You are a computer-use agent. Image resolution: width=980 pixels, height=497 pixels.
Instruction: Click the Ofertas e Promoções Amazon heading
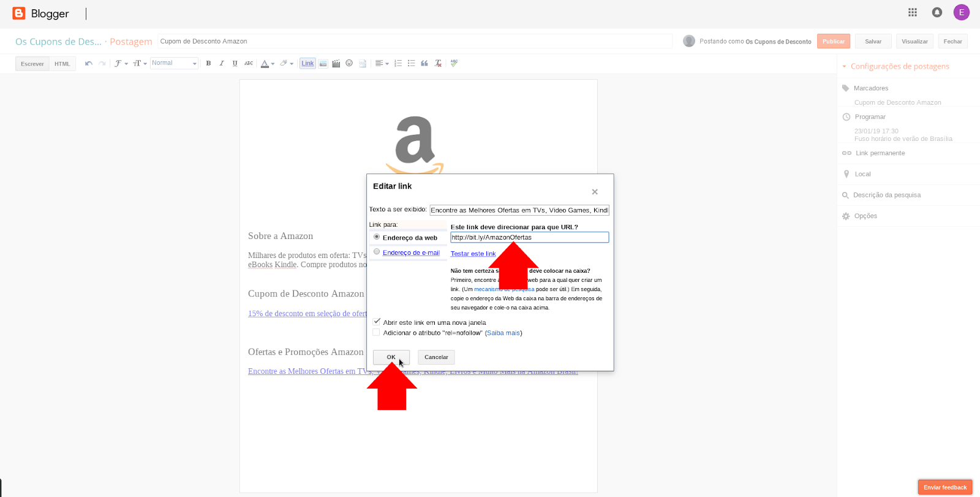pos(306,352)
